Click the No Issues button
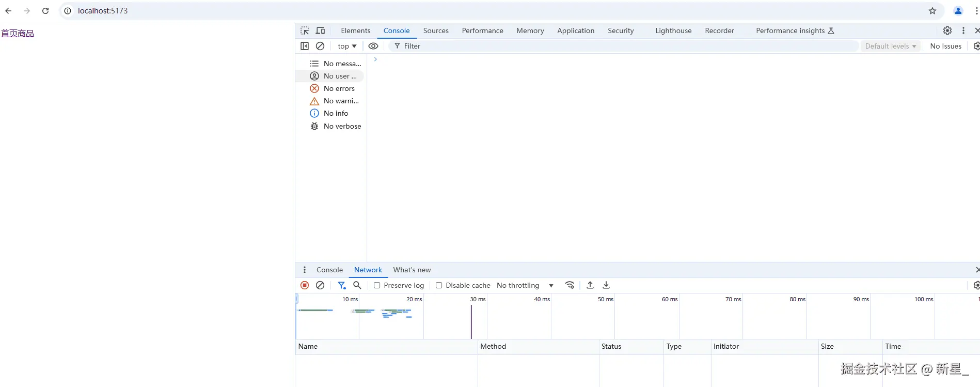This screenshot has width=980, height=387. pyautogui.click(x=945, y=46)
